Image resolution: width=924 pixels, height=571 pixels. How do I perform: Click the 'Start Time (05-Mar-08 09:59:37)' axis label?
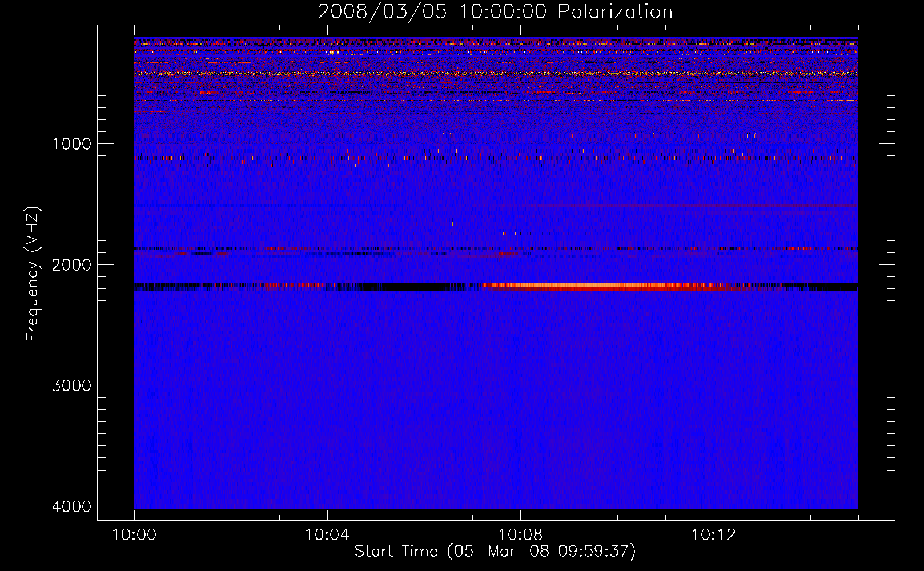[x=495, y=552]
